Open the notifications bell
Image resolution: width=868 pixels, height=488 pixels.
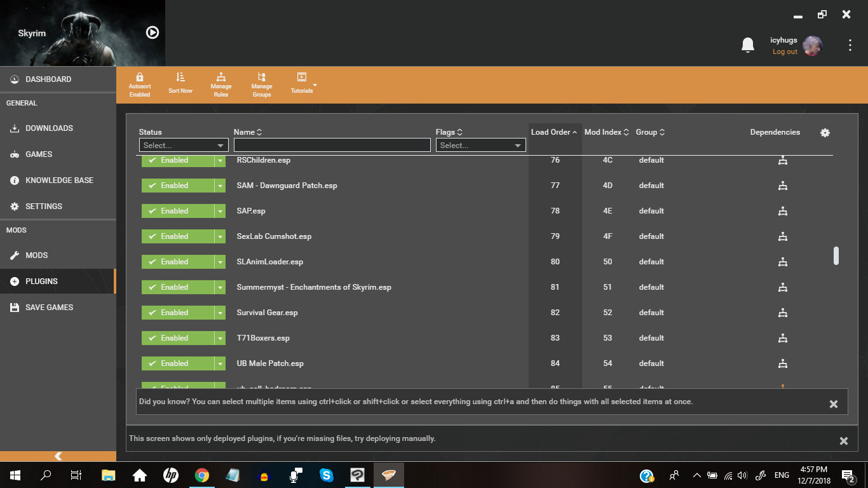pos(748,45)
